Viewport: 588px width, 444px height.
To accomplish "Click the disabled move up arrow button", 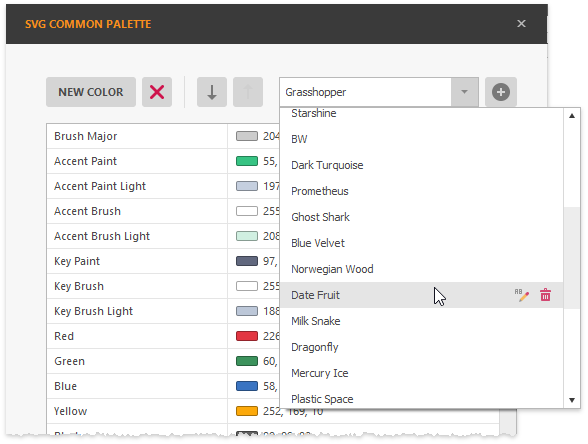I will pyautogui.click(x=248, y=92).
